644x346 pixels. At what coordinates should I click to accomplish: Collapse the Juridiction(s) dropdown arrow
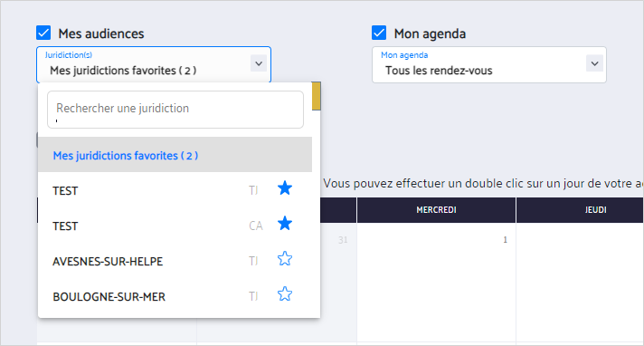click(259, 63)
